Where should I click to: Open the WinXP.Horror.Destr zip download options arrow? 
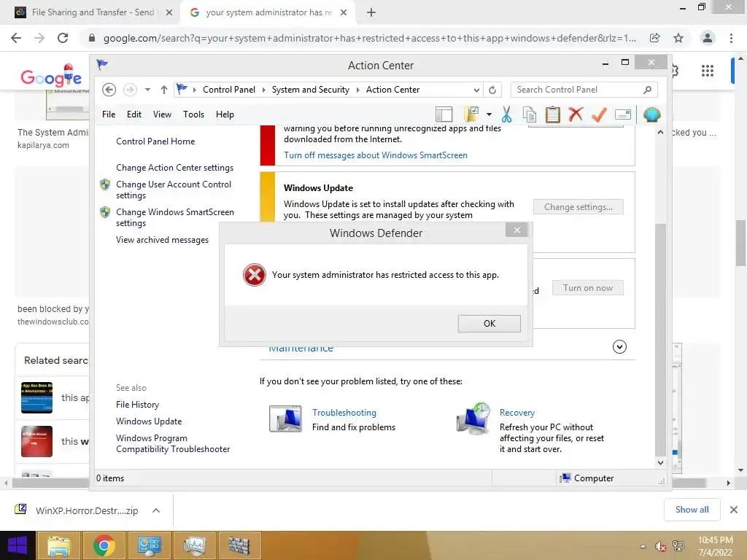(x=156, y=510)
